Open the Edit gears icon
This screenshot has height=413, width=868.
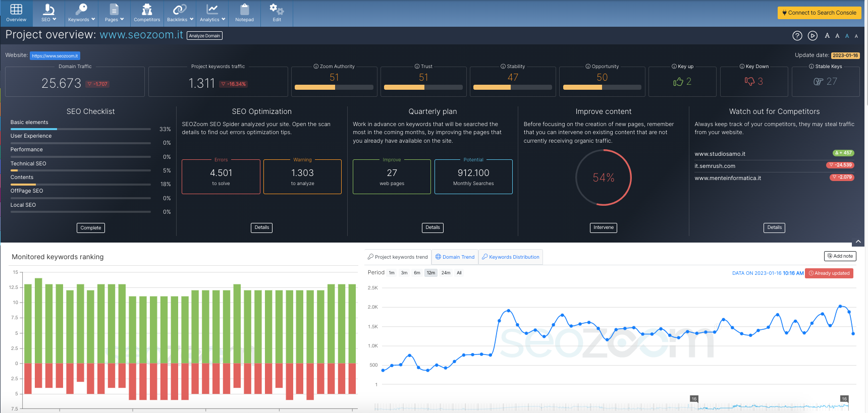click(x=277, y=10)
